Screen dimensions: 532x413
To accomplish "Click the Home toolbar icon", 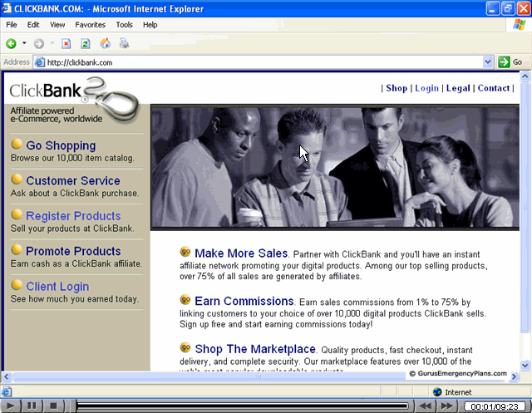I will tap(106, 43).
